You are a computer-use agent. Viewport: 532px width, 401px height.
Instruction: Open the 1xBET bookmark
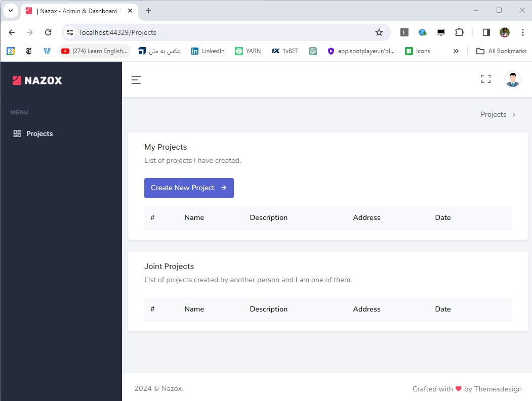(285, 51)
